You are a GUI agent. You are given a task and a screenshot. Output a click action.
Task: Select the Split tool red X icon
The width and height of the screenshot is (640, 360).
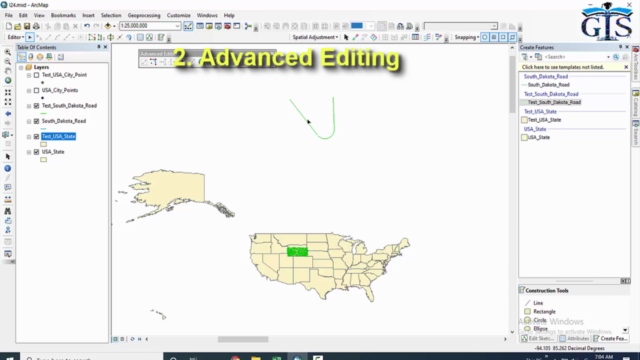(120, 37)
